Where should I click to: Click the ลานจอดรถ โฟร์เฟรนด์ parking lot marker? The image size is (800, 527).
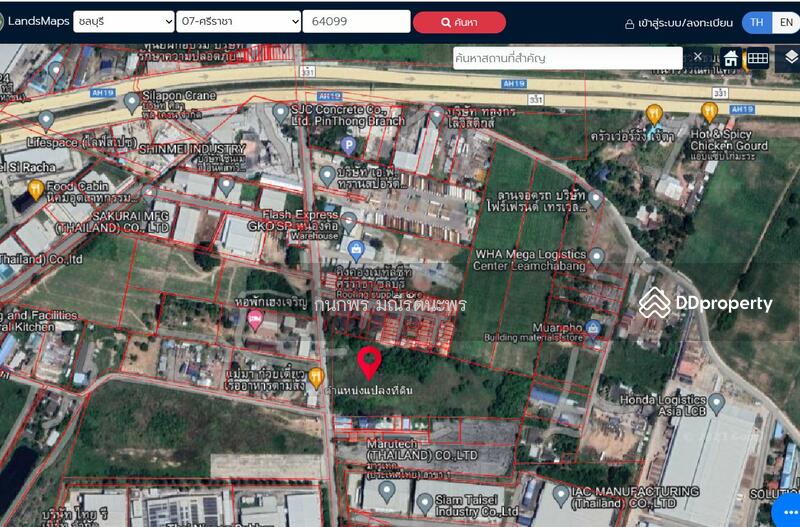pyautogui.click(x=595, y=199)
